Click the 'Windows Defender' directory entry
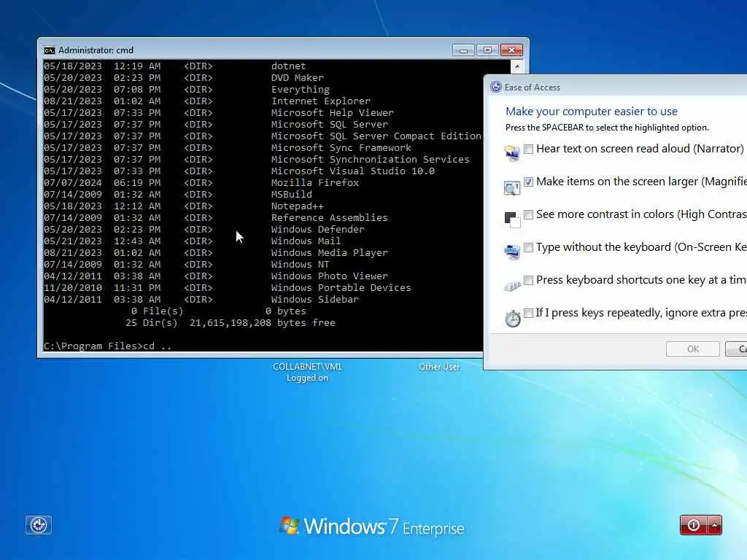 [318, 230]
